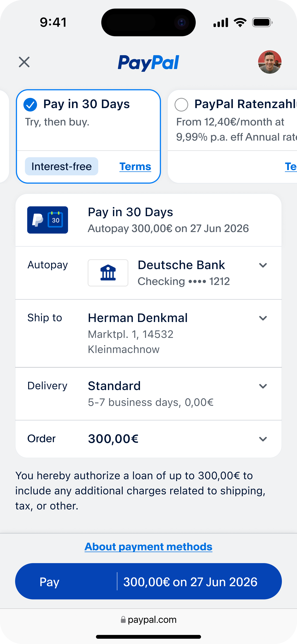
Task: Tap the Deutsche Bank building icon
Action: click(x=108, y=273)
